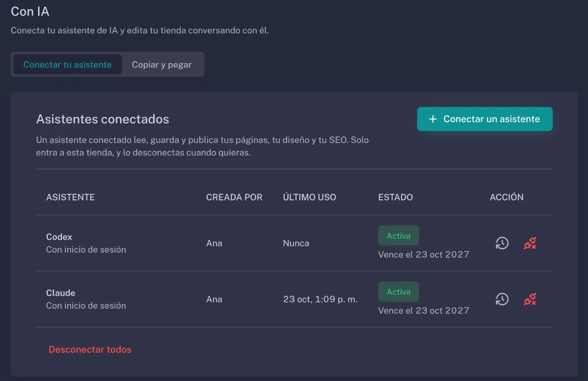Click the expiry date under Claude status
588x381 pixels.
[424, 310]
